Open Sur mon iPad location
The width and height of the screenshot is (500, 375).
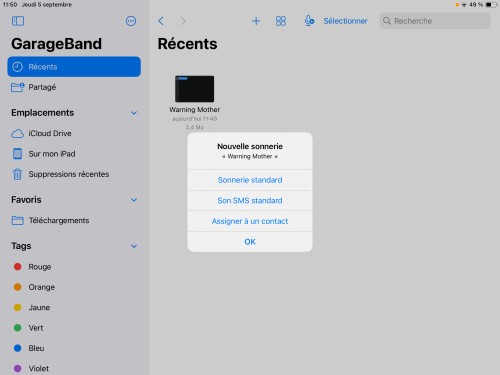pyautogui.click(x=74, y=154)
